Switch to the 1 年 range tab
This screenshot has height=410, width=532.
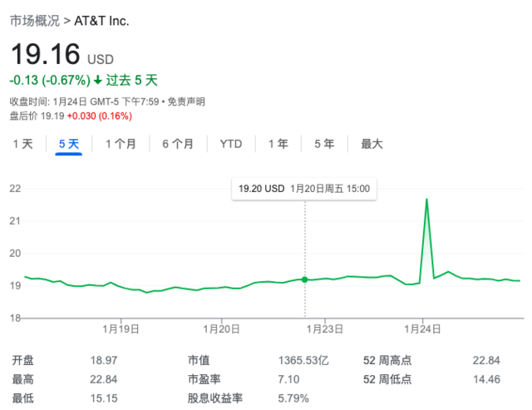[278, 144]
